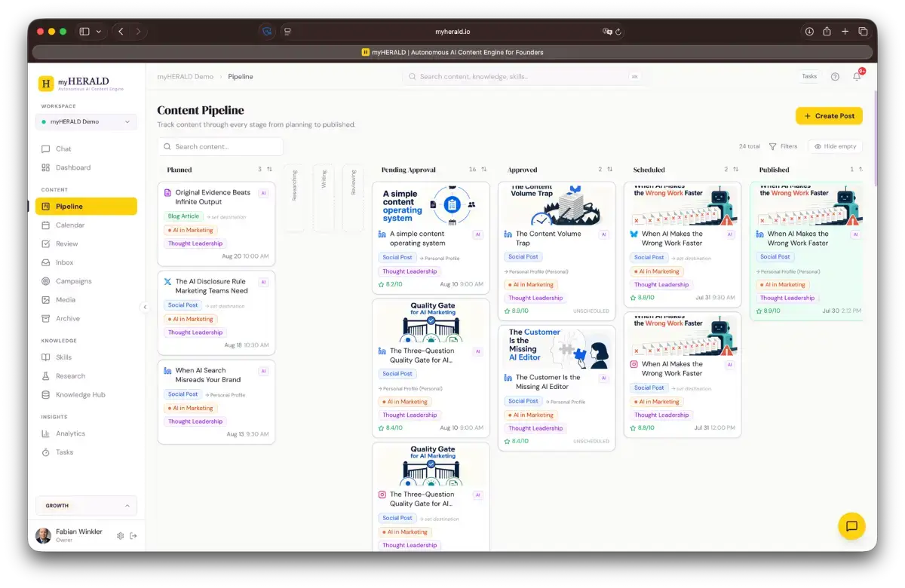Expand the collapsed Writing column
The image size is (905, 588).
pos(324,198)
